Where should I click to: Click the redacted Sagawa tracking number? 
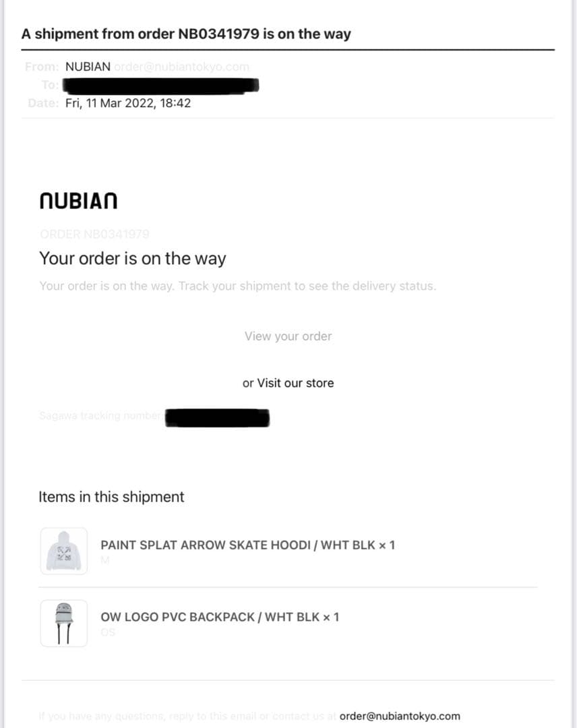click(217, 418)
